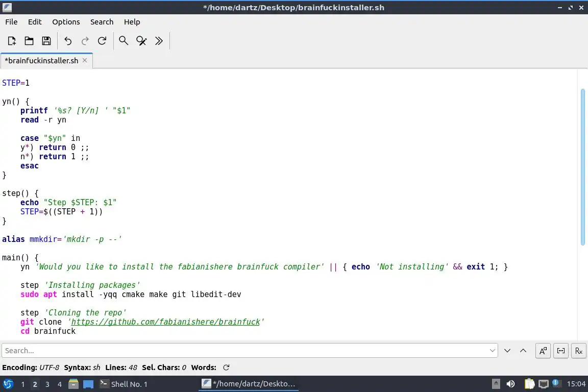Open the network monitor tray icon
Screen dimensions: 588x392
pos(544,384)
